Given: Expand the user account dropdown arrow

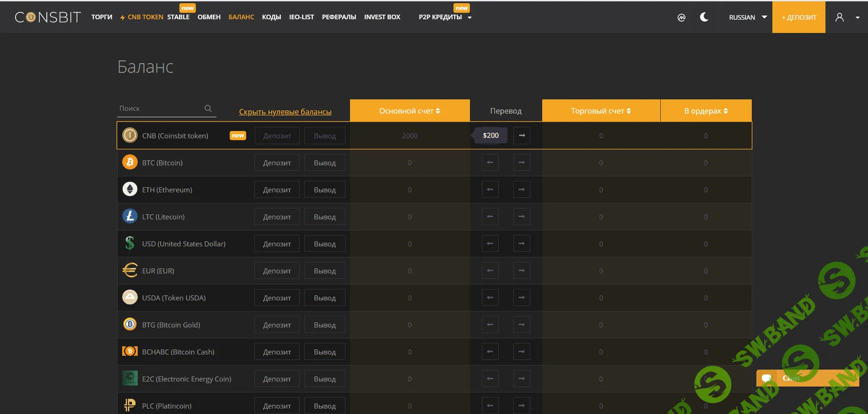Looking at the screenshot, I should 857,18.
